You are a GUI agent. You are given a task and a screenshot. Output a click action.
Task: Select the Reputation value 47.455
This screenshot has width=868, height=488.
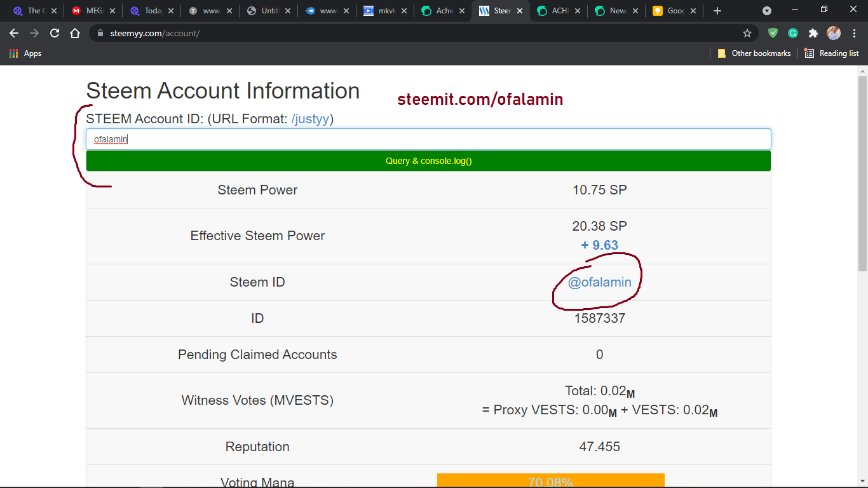[600, 447]
